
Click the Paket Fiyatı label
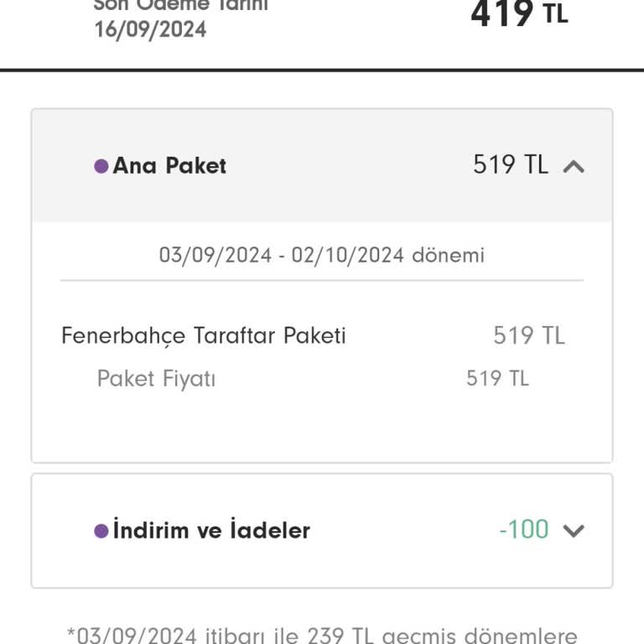pos(156,379)
